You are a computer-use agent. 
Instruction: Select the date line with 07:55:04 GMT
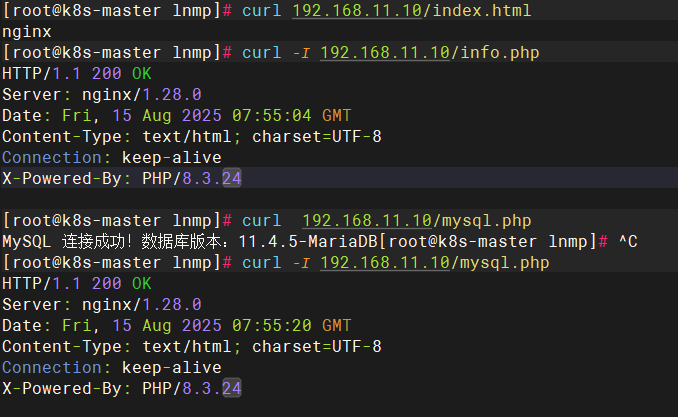pyautogui.click(x=176, y=115)
